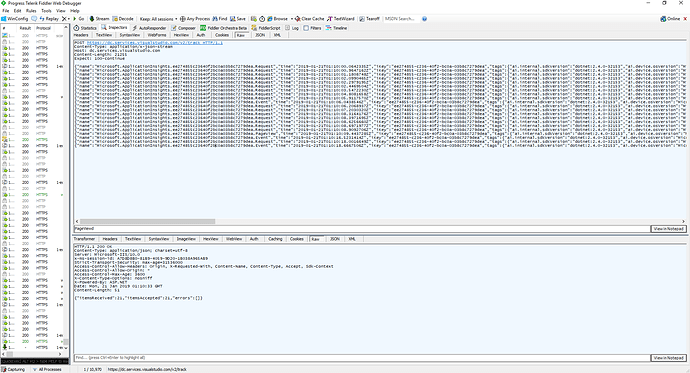
Task: Click the MSDN Search box
Action: 402,19
